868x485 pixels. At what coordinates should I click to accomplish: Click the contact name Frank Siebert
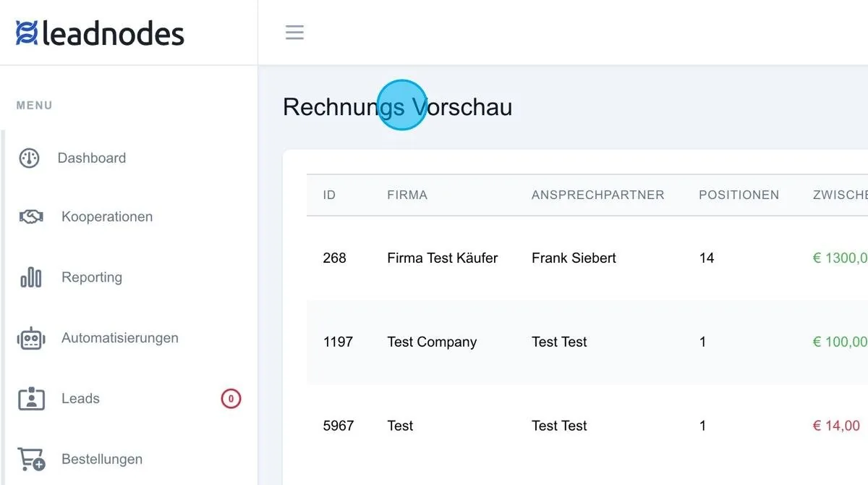574,258
